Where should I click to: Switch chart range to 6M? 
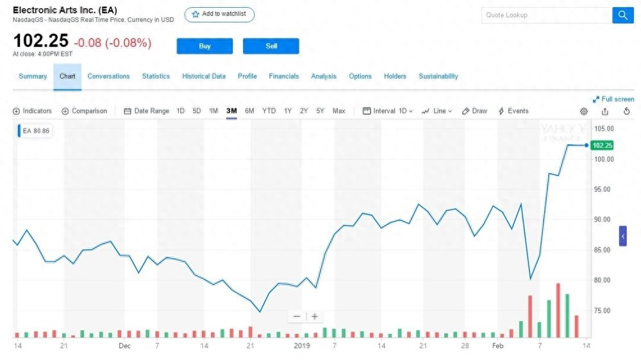tap(249, 111)
